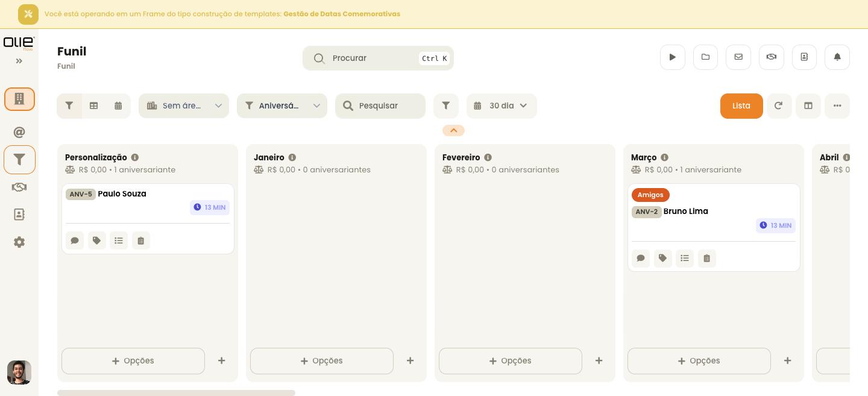The width and height of the screenshot is (868, 396).
Task: Click the Amigos tag on Bruno Lima
Action: coord(650,195)
